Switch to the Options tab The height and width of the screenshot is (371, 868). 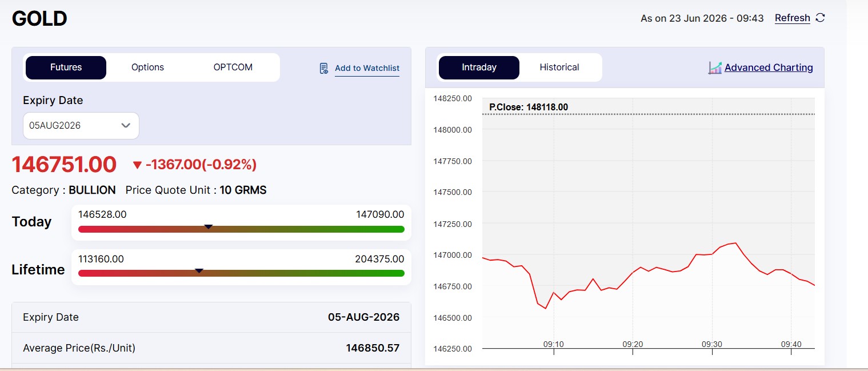pos(147,67)
